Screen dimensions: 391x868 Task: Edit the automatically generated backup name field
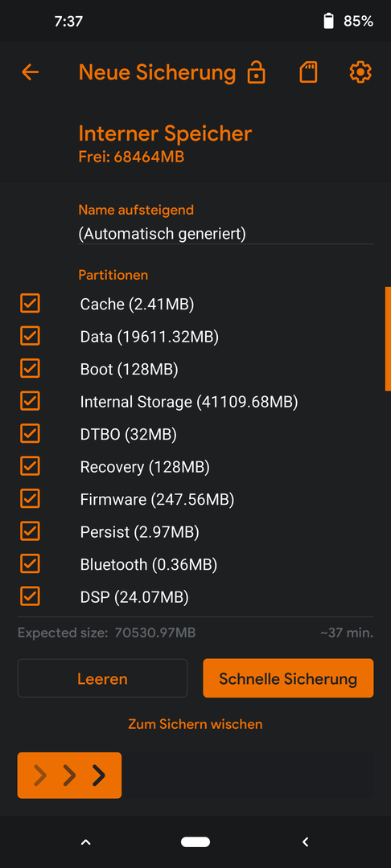point(226,234)
